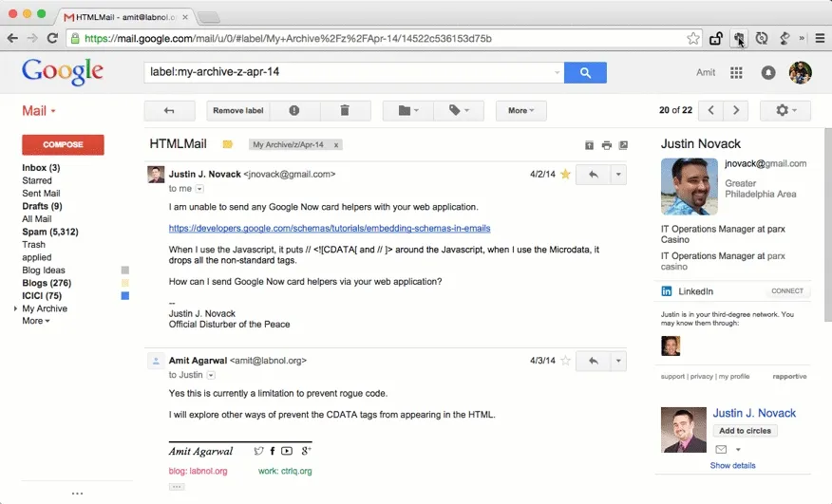Open more options arrow on Amit's message
Viewport: 832px width, 504px height.
(x=618, y=361)
